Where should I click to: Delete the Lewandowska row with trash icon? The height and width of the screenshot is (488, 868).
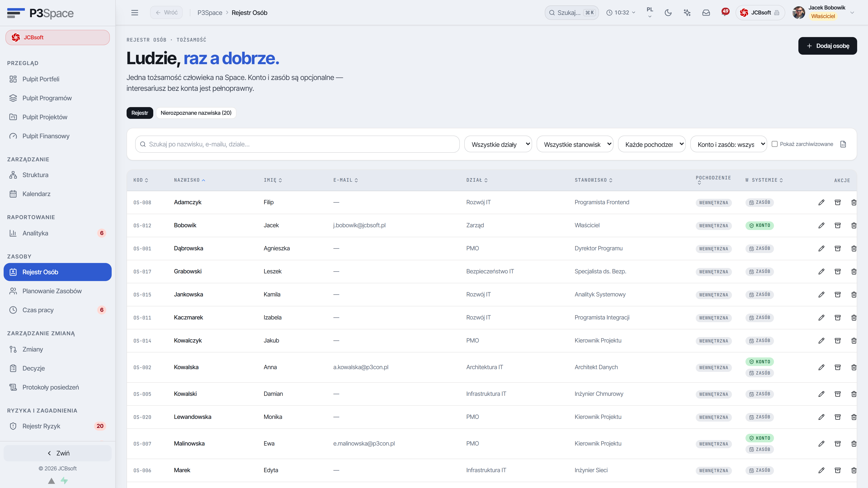tap(854, 417)
